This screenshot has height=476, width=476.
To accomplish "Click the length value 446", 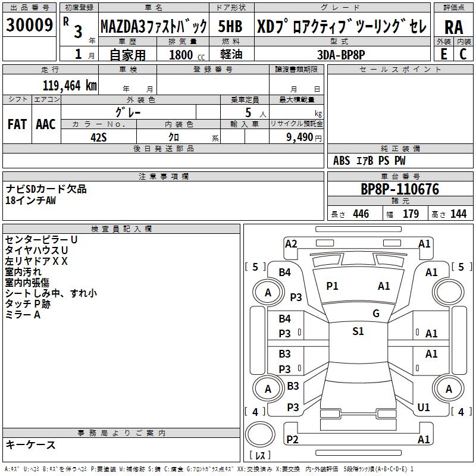I will click(361, 214).
